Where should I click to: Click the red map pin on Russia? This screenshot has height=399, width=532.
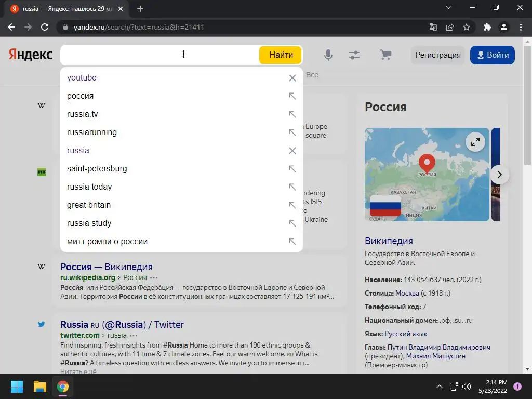(x=427, y=163)
